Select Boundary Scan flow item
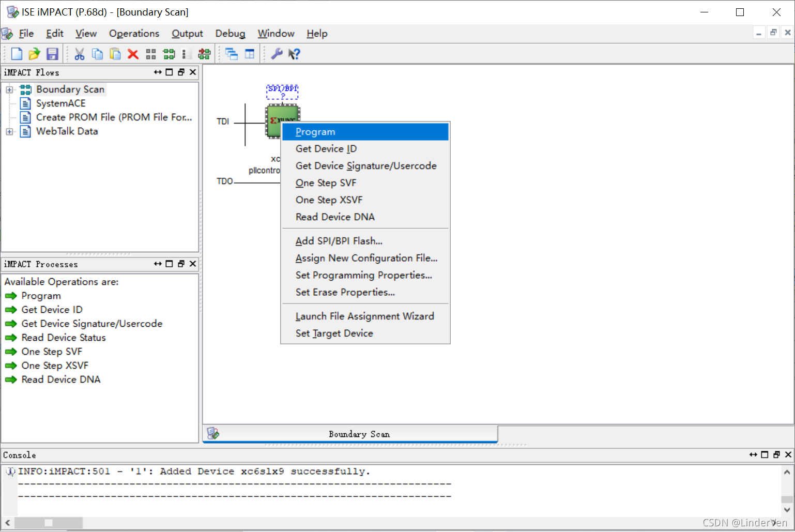 (70, 89)
